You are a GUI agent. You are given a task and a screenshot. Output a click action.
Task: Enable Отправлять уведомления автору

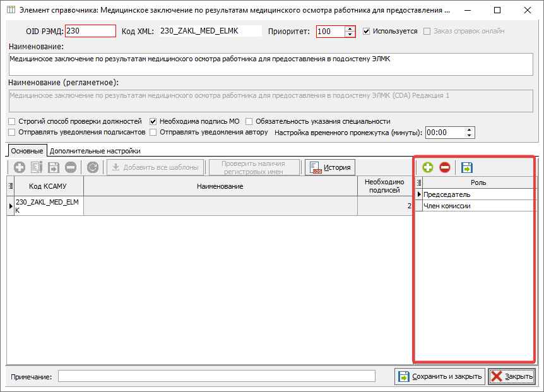tap(153, 132)
